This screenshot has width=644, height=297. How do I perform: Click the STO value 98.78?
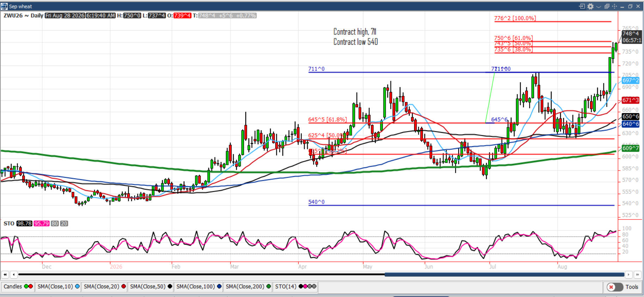[x=24, y=223]
